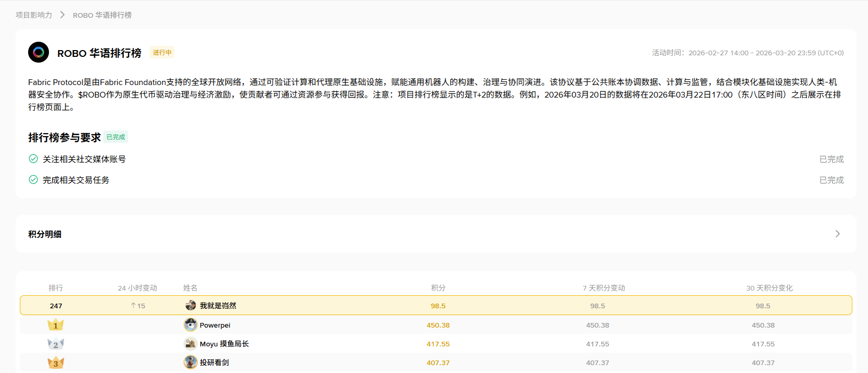Click the 24 小时变动 column header
The image size is (868, 373).
[138, 288]
